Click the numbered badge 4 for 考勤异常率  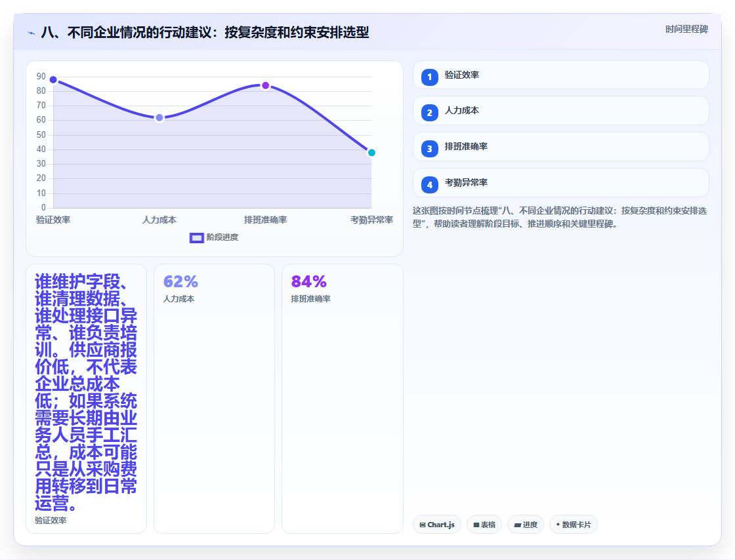(429, 185)
